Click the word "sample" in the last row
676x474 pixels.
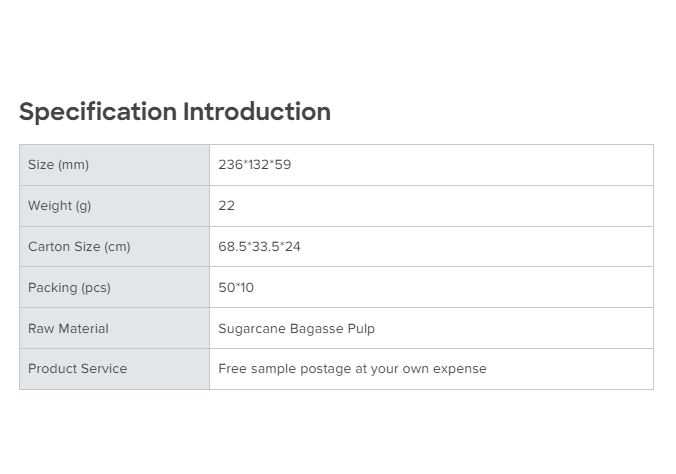275,369
